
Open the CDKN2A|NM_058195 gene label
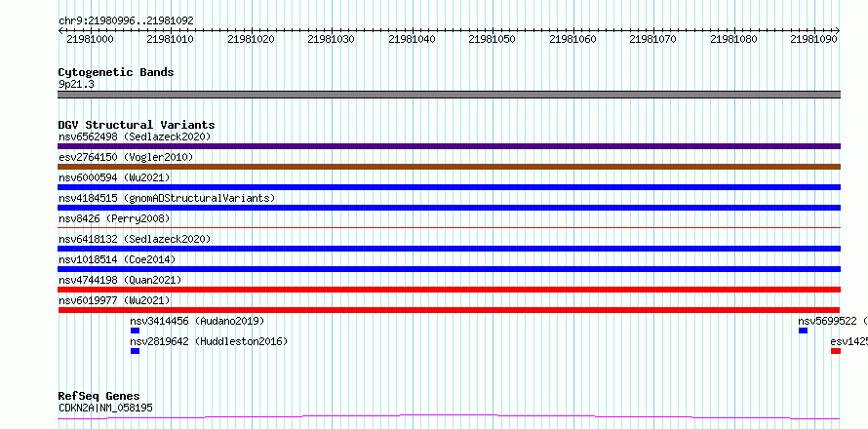pyautogui.click(x=105, y=408)
